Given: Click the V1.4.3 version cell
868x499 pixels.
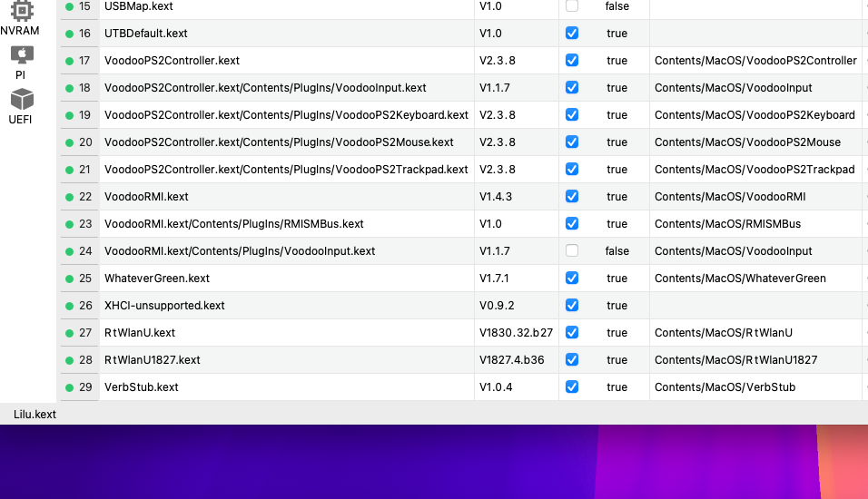Looking at the screenshot, I should point(496,197).
